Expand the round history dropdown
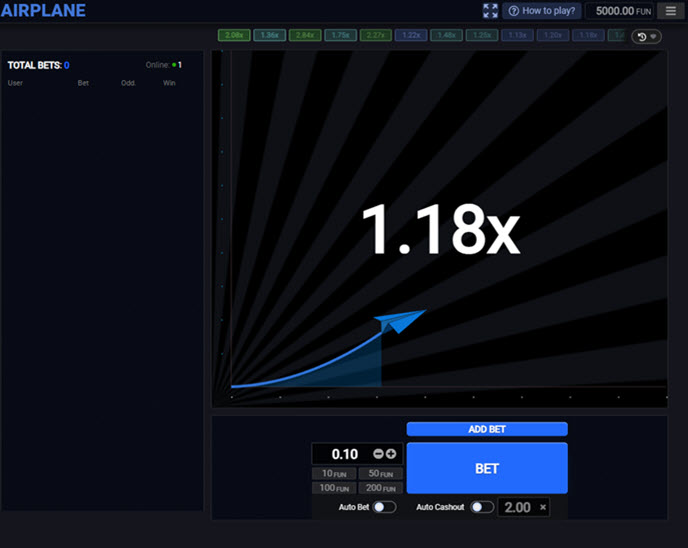Screen dimensions: 688x548 tap(646, 36)
